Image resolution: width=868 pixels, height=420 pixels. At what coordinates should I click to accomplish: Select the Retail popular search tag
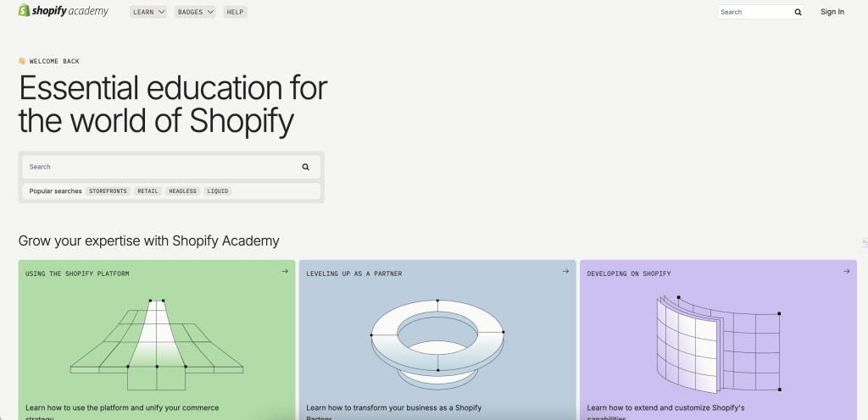147,191
